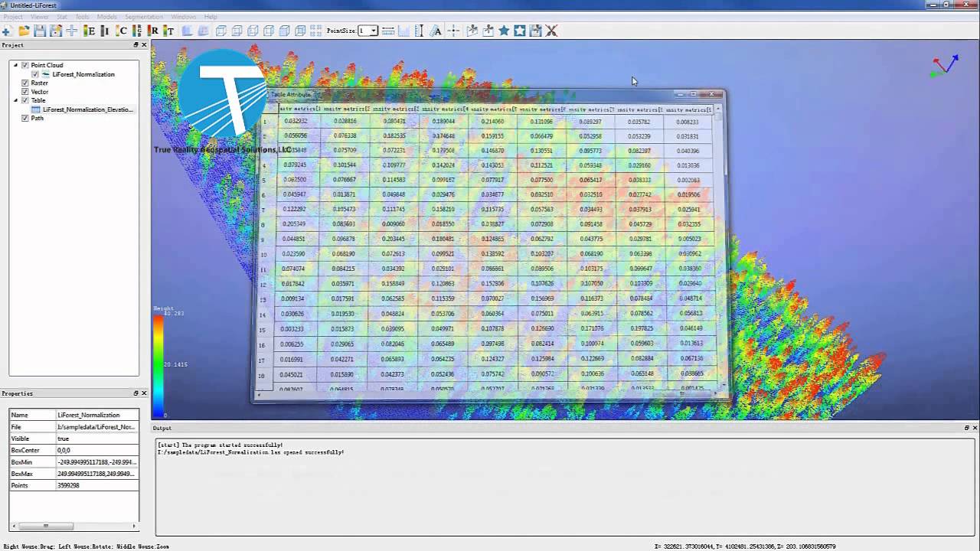Screen dimensions: 980x551
Task: Open the Viewer menu
Action: pyautogui.click(x=39, y=17)
